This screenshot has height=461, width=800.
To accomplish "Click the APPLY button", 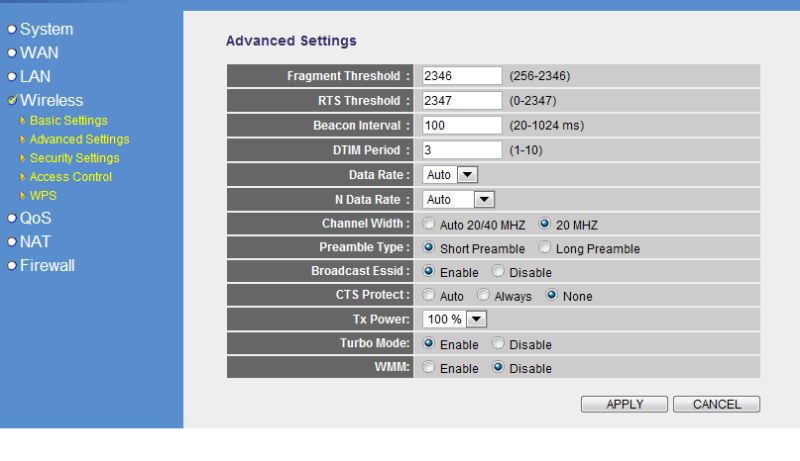I will point(624,404).
